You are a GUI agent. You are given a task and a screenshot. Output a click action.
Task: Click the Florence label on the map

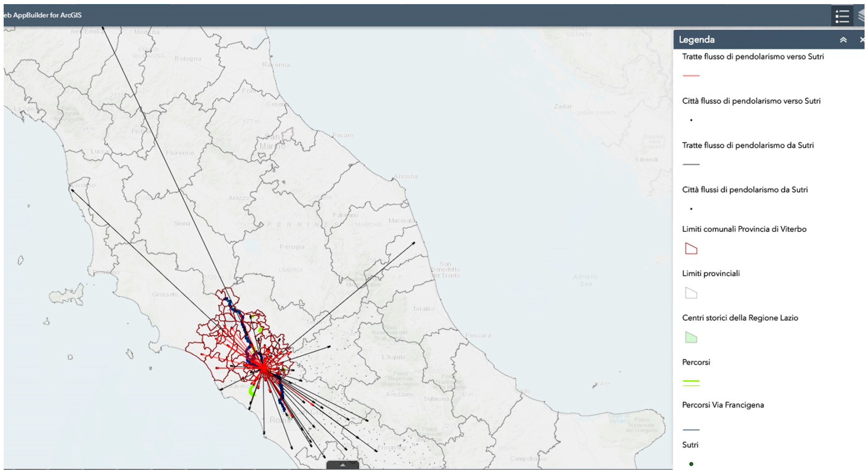click(180, 153)
